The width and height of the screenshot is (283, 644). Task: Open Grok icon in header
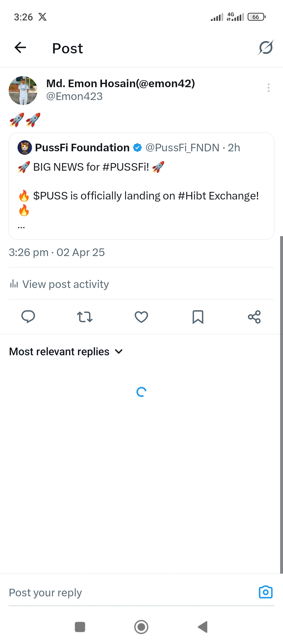265,48
